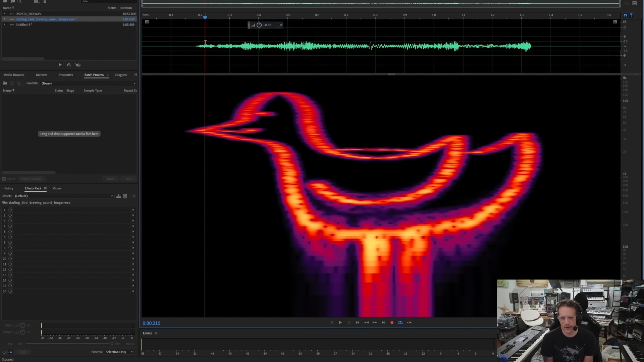Switch to the Markers tab
The height and width of the screenshot is (362, 644).
(x=42, y=75)
